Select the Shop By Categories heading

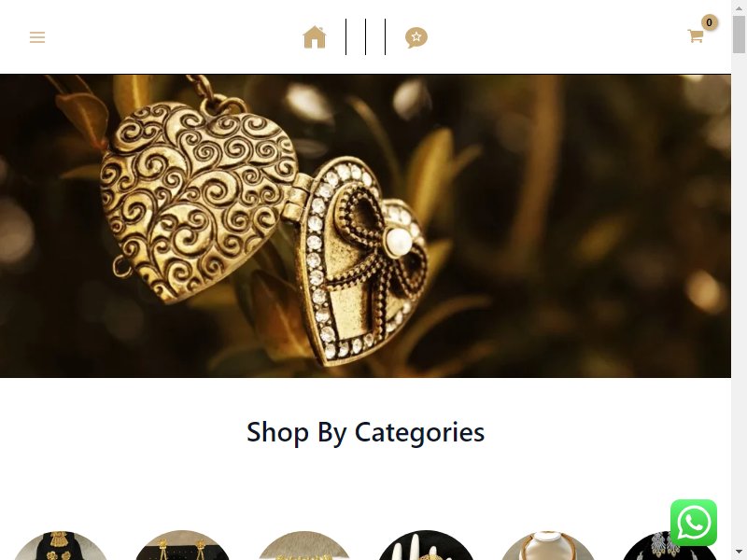[365, 432]
